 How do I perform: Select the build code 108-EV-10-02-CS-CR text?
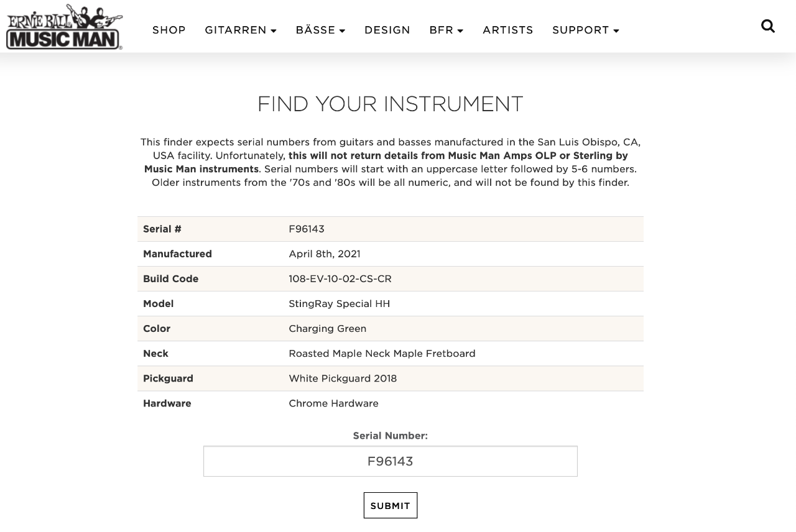[x=340, y=278]
